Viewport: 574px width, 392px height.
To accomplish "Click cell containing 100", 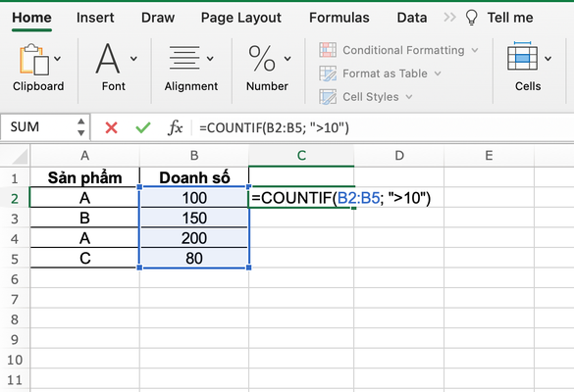I will point(194,198).
